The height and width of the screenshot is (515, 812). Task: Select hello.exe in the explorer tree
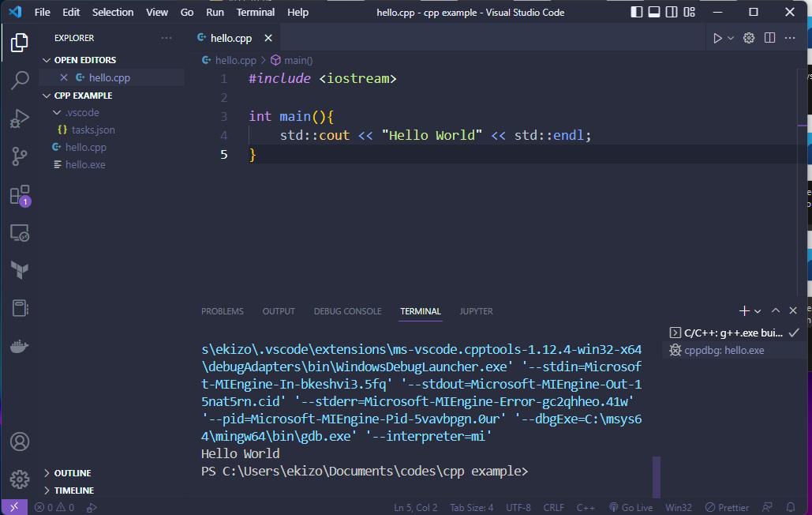click(x=85, y=164)
